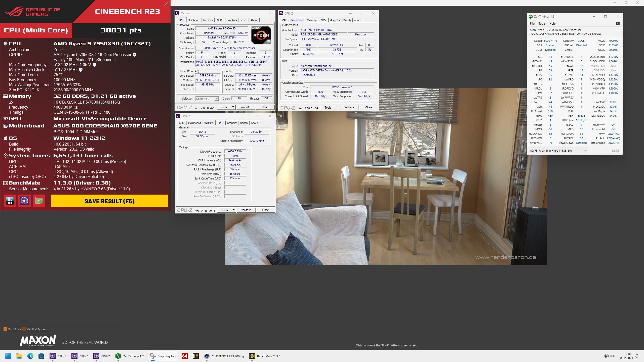The image size is (644, 362).
Task: Open AIDA64 from the taskbar
Action: [184, 356]
